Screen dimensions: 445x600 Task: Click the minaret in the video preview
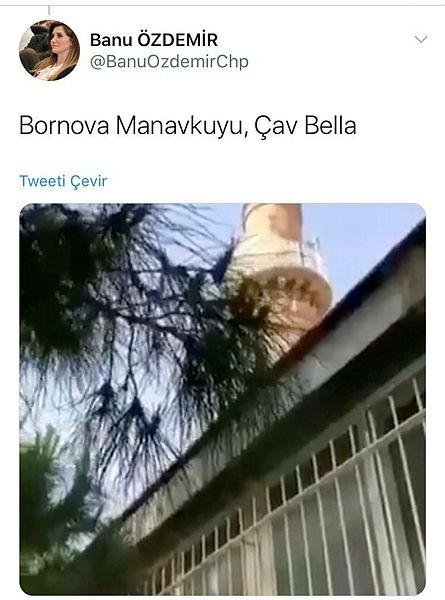[279, 268]
